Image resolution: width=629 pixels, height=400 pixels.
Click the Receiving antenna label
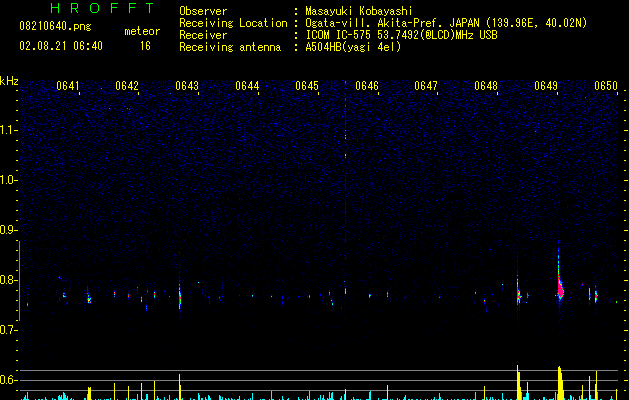tap(230, 47)
